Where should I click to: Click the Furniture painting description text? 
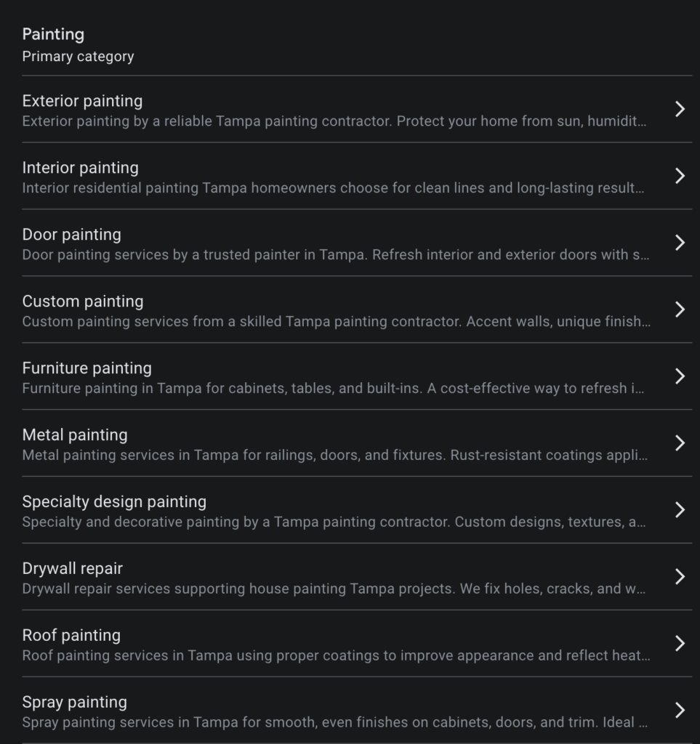[334, 389]
